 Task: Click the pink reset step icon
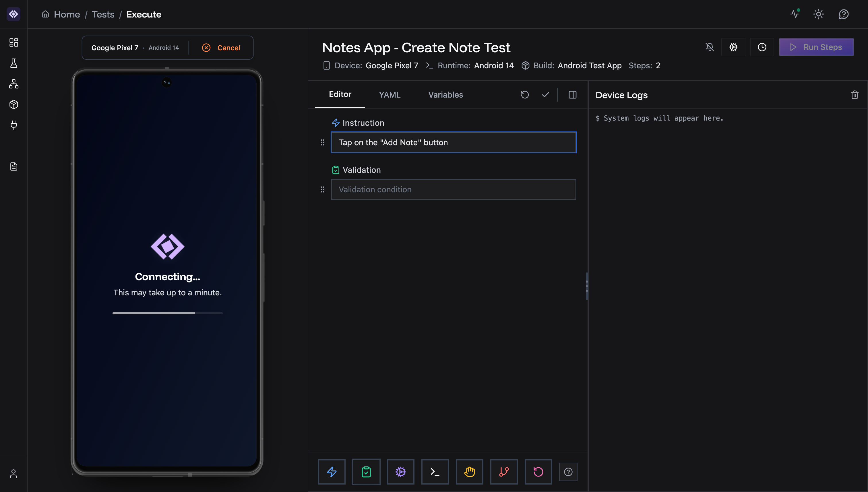click(x=538, y=472)
